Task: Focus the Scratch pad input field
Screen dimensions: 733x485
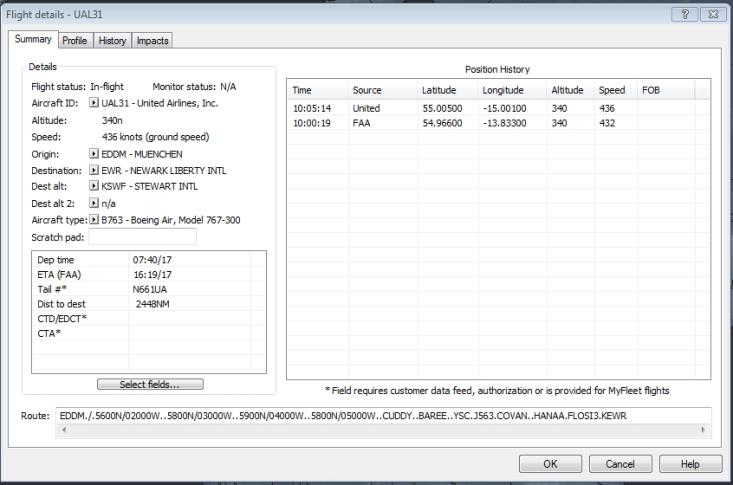Action: pos(143,237)
